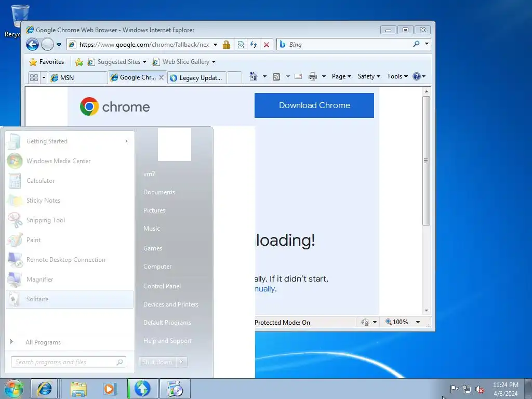Screen dimensions: 532x399
Task: Open a new blank tab
Action: [234, 78]
